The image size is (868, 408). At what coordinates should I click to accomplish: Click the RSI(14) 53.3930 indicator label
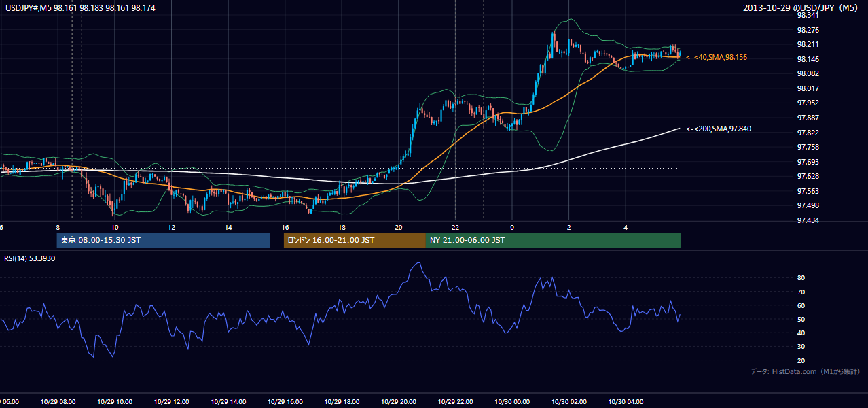[x=30, y=258]
